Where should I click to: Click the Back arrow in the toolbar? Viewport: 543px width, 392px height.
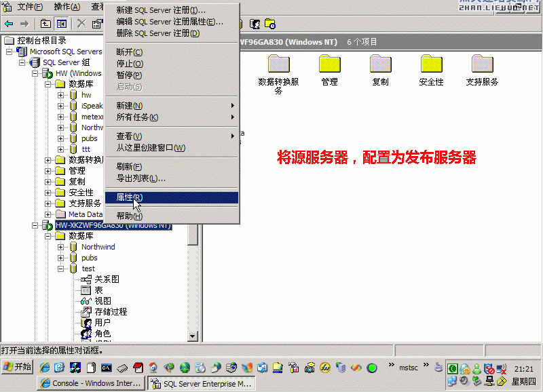pos(9,24)
